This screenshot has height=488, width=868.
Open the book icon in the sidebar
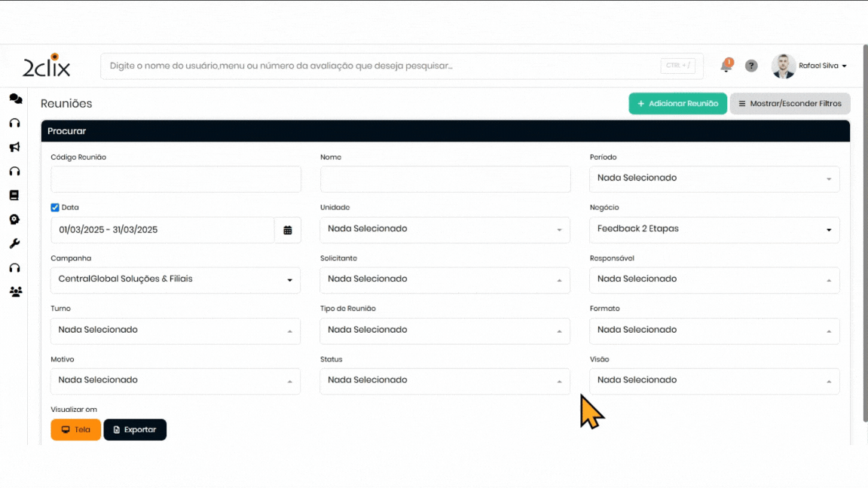pos(14,195)
